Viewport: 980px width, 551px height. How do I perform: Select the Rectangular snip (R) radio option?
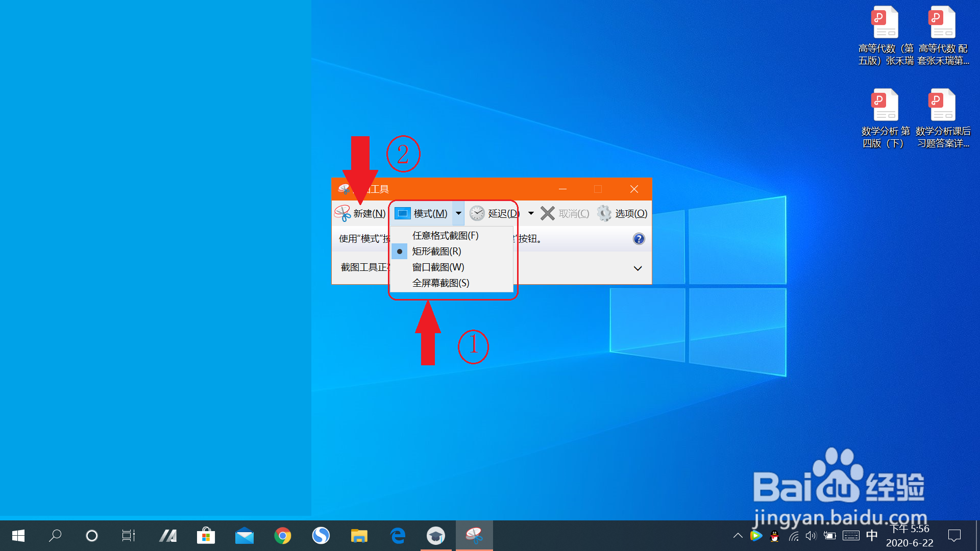(x=436, y=252)
